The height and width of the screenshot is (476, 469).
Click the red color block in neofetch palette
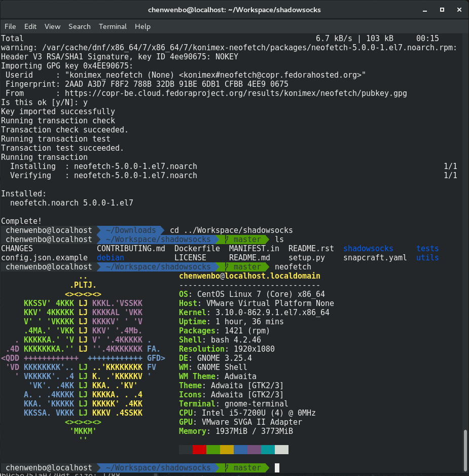(x=199, y=450)
